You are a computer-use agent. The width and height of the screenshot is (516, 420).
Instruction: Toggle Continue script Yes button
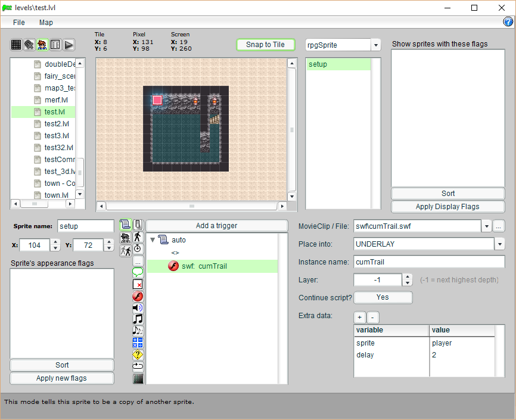tap(383, 297)
